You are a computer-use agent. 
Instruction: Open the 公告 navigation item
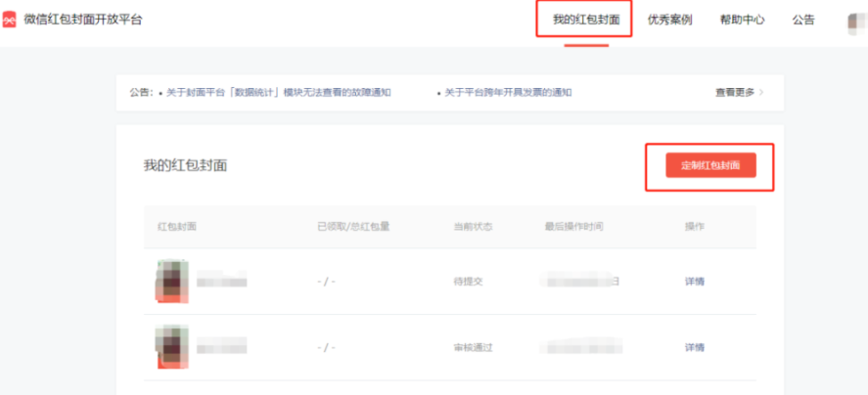pyautogui.click(x=803, y=21)
